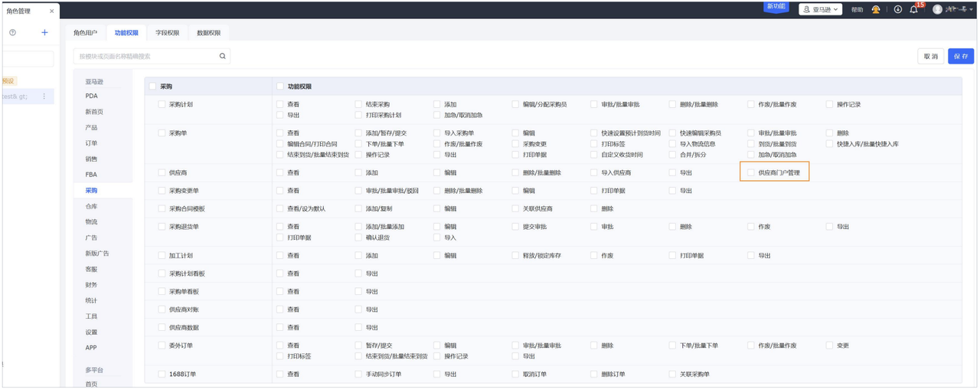Click the three-dot menu beside test role

[x=44, y=97]
